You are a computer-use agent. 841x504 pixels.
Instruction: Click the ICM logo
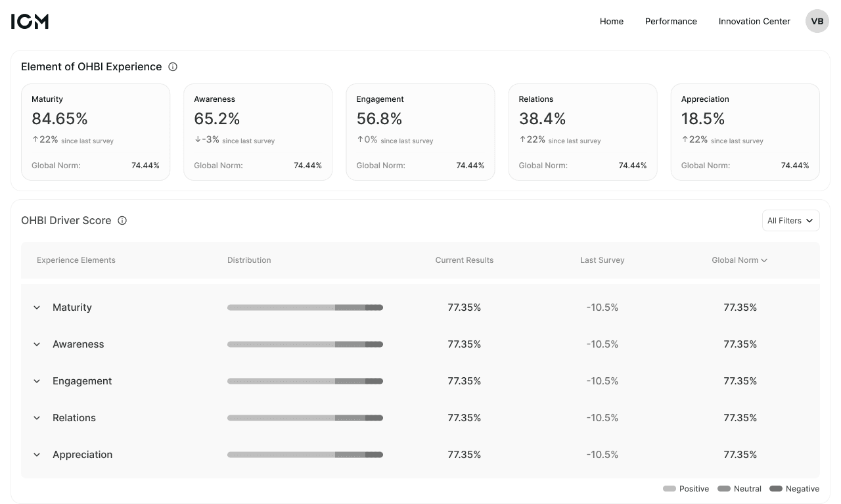coord(30,21)
